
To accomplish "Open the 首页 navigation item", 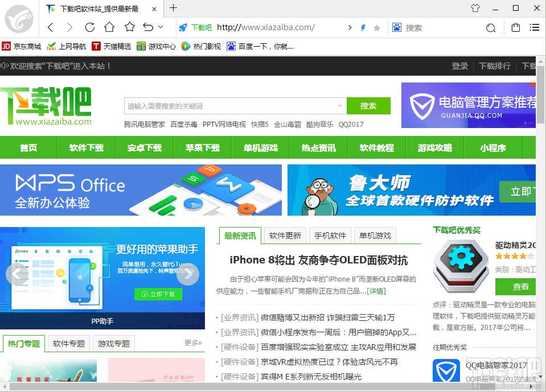I will (x=28, y=147).
